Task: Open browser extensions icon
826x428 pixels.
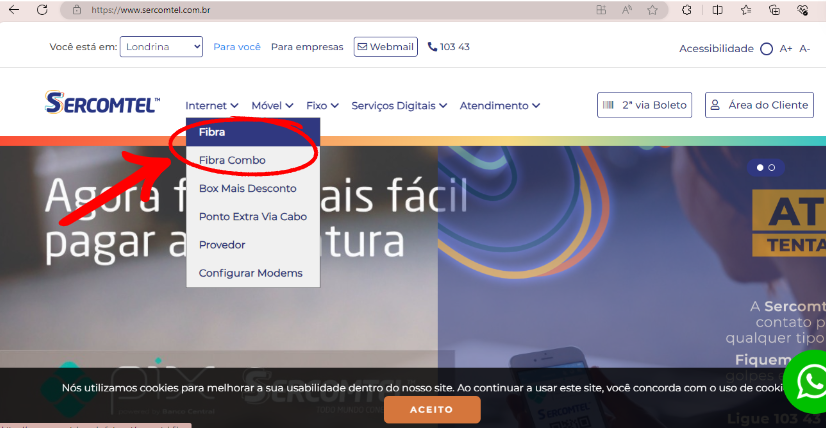Action: point(686,9)
